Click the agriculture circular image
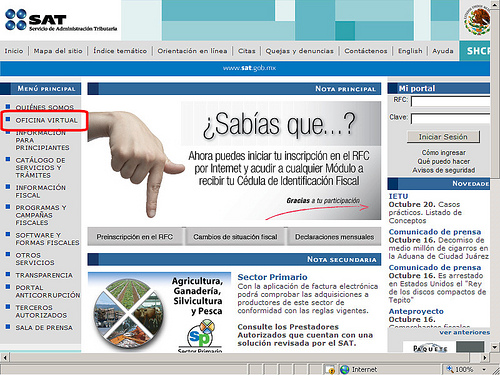 tap(129, 314)
